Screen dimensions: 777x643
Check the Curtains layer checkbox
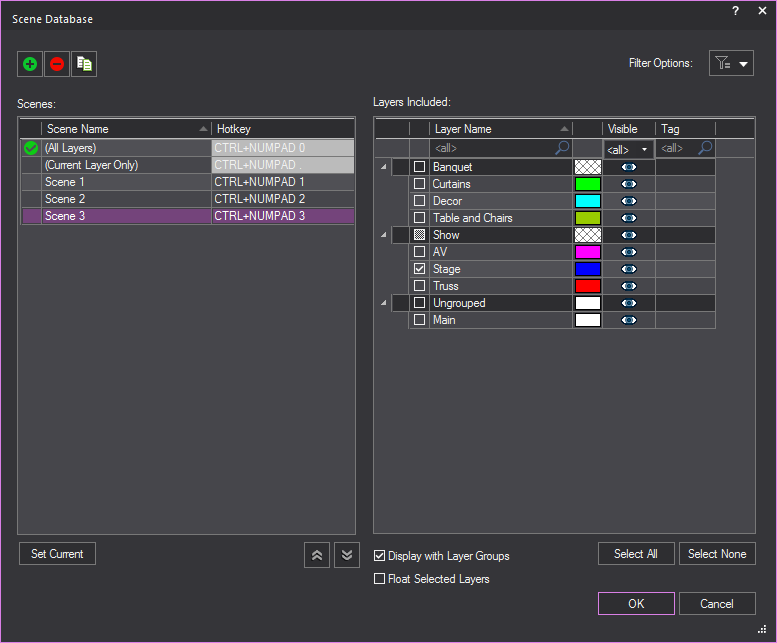point(419,184)
